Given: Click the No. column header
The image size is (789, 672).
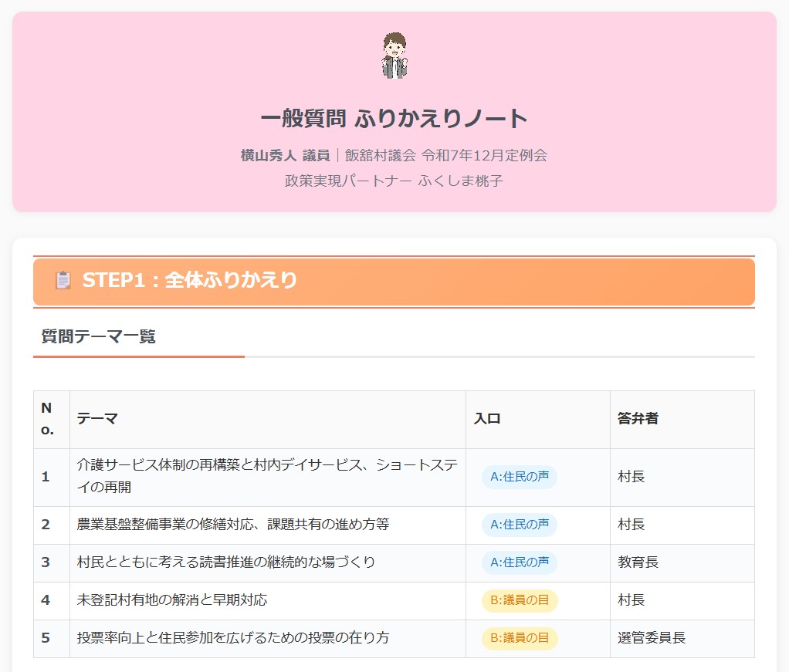Looking at the screenshot, I should pyautogui.click(x=47, y=419).
